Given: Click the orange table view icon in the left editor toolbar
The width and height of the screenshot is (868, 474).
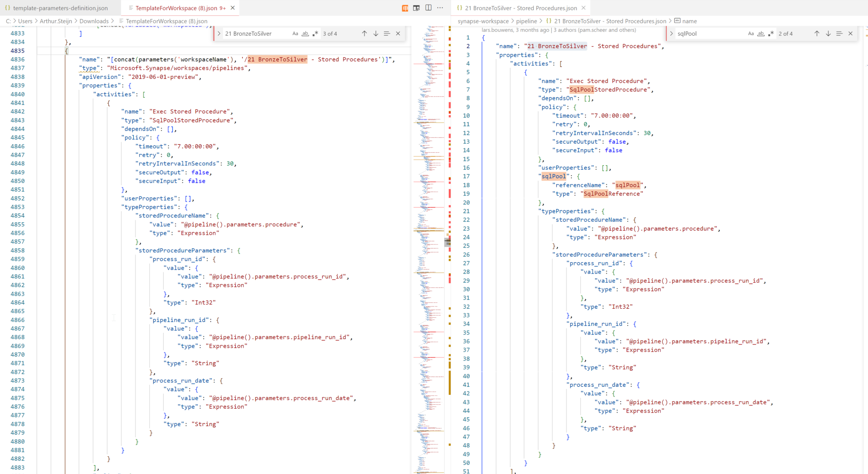Looking at the screenshot, I should [405, 8].
